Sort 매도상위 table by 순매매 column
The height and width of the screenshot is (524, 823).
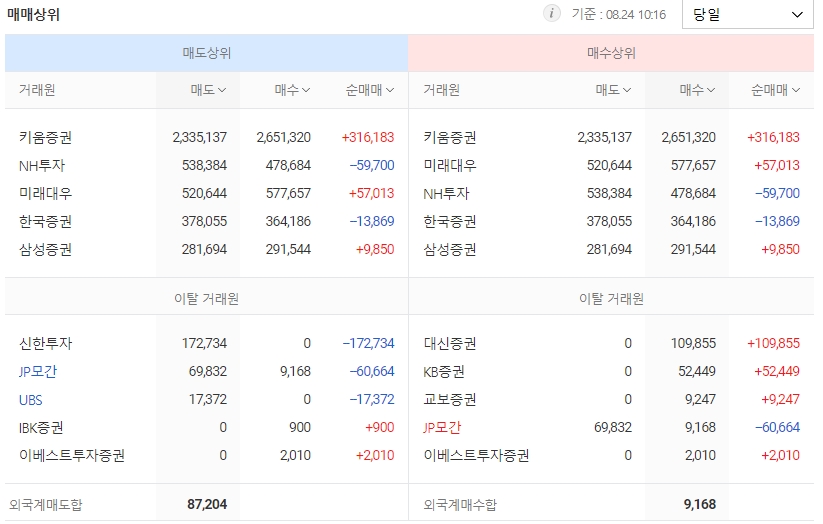pyautogui.click(x=370, y=90)
